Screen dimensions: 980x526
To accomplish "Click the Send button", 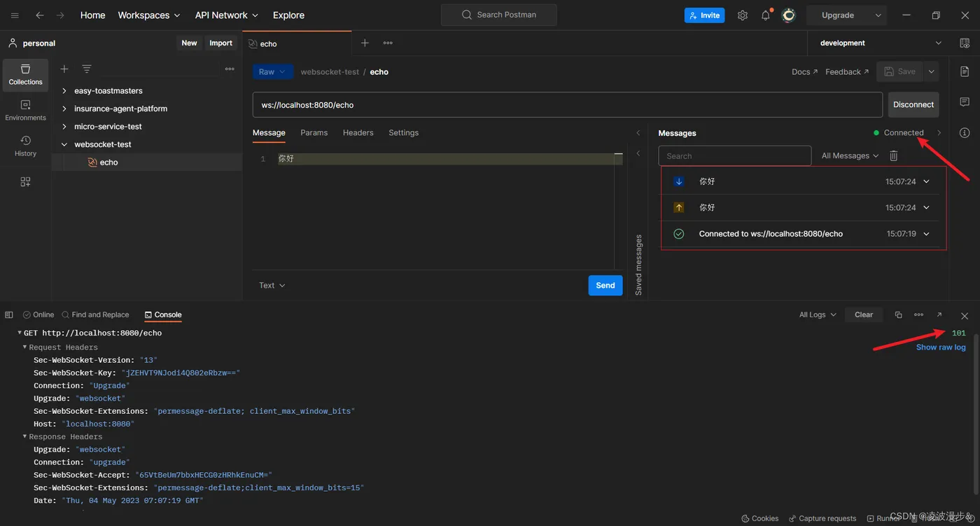I will 605,286.
